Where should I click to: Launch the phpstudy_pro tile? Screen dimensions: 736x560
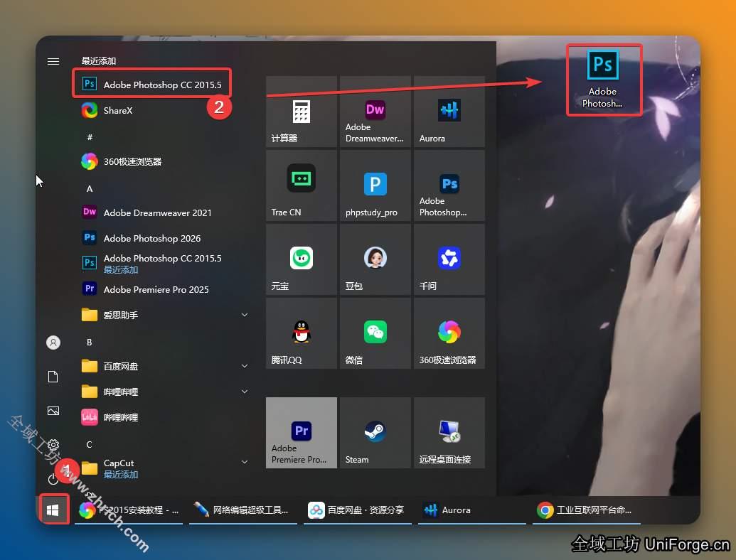(x=375, y=185)
